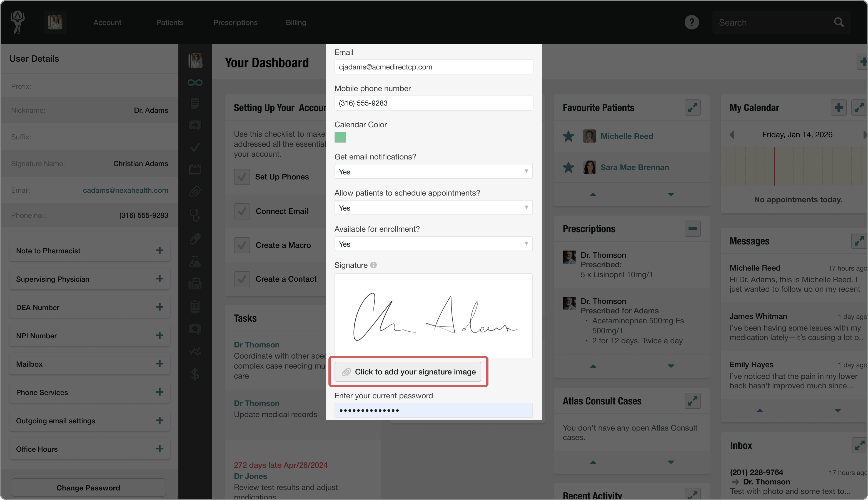The width and height of the screenshot is (868, 500).
Task: Open the pill medications sidebar icon
Action: pyautogui.click(x=195, y=239)
